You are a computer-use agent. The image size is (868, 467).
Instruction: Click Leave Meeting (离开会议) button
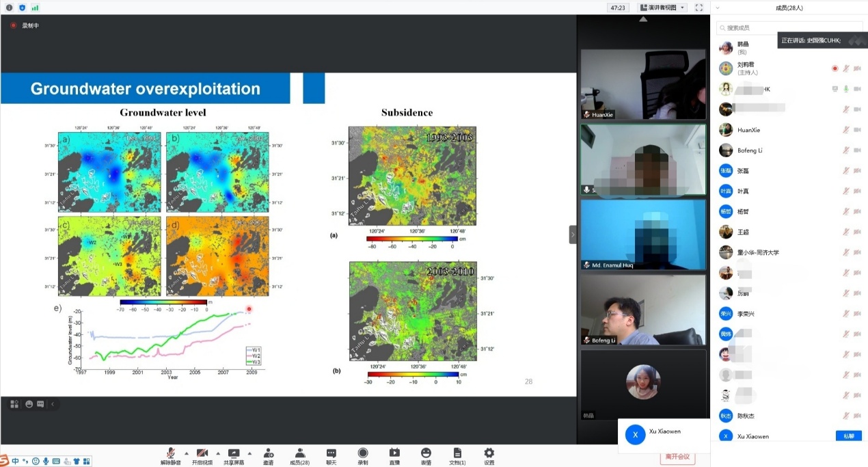677,457
